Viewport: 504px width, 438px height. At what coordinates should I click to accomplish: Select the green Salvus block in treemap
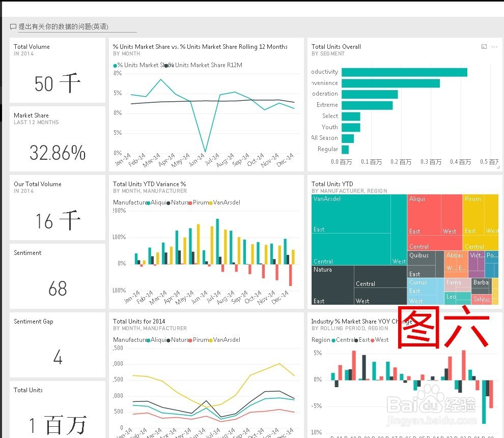point(482,299)
